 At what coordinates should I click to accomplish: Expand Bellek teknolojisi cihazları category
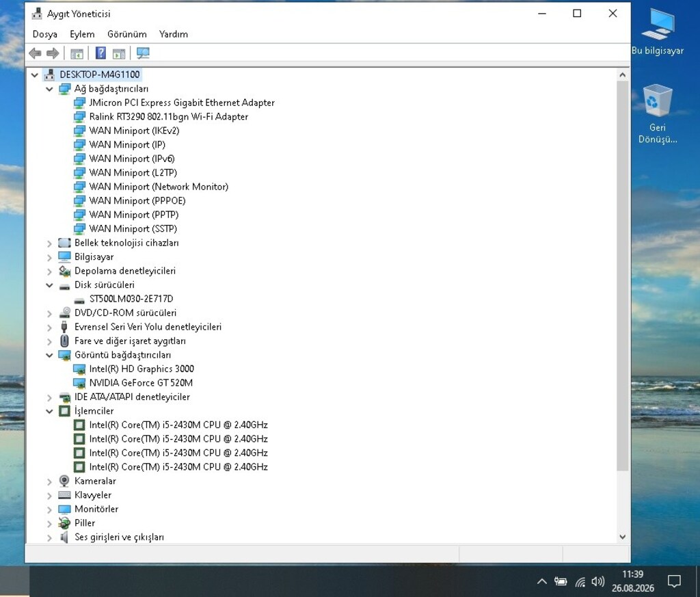coord(49,243)
